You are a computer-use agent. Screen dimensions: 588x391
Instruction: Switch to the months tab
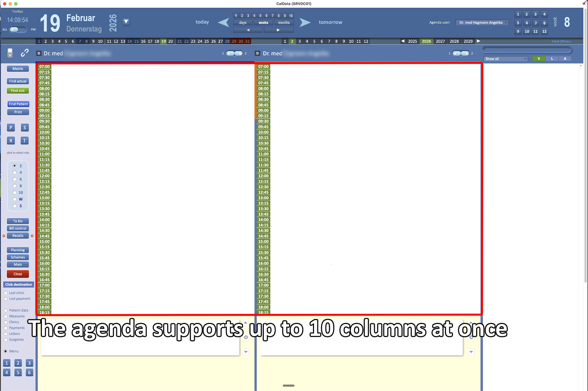click(x=284, y=23)
